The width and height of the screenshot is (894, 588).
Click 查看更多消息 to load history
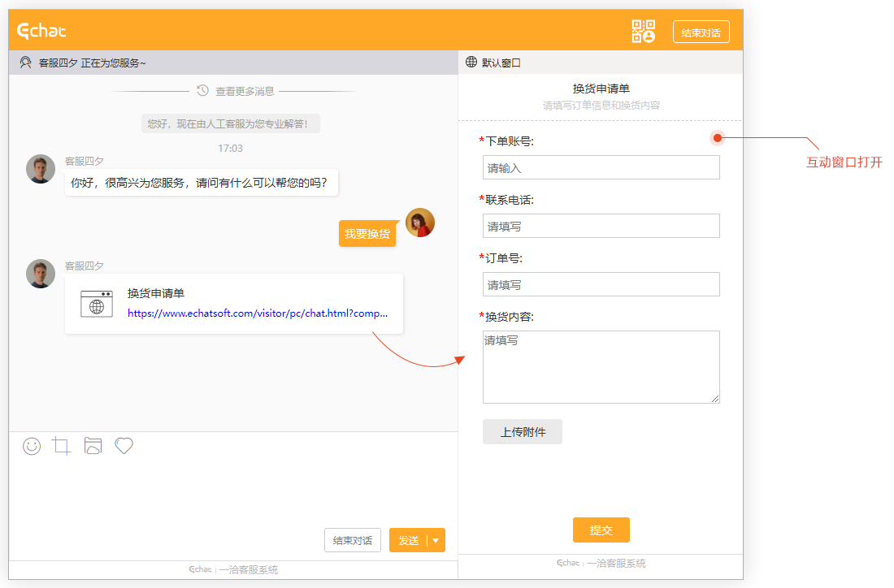pyautogui.click(x=245, y=91)
